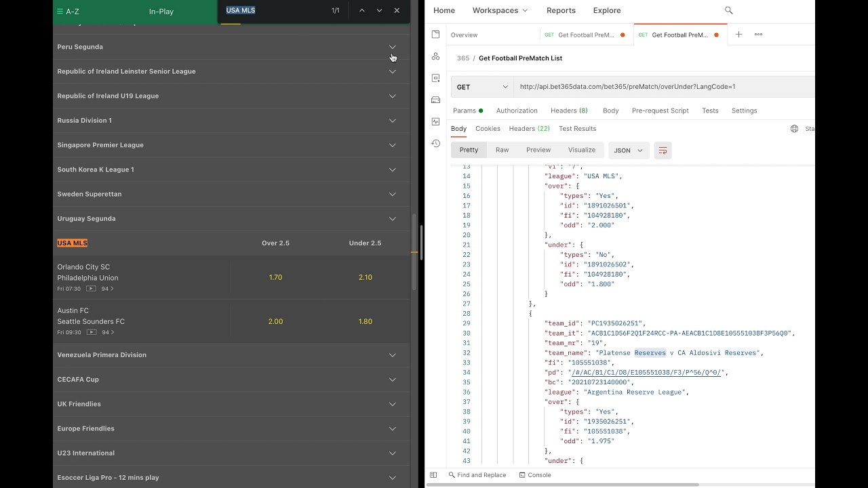Switch response view to Preview
The height and width of the screenshot is (488, 868).
(538, 150)
